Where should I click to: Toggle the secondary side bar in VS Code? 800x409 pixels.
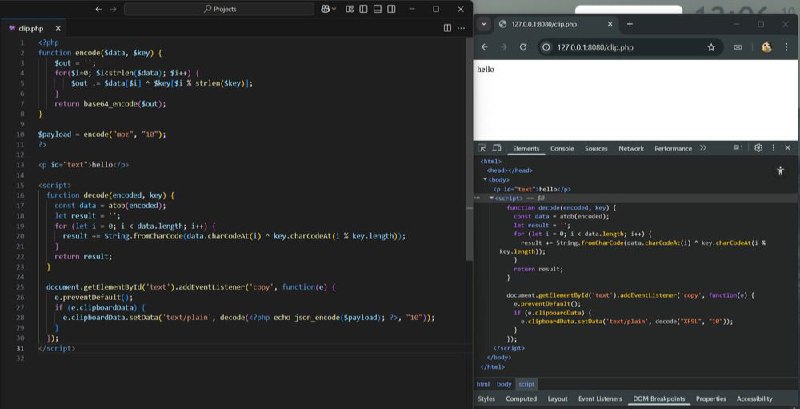[x=391, y=9]
